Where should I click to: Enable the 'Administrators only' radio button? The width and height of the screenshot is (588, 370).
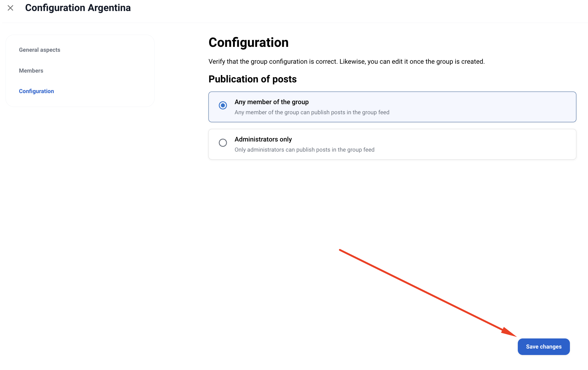tap(223, 143)
